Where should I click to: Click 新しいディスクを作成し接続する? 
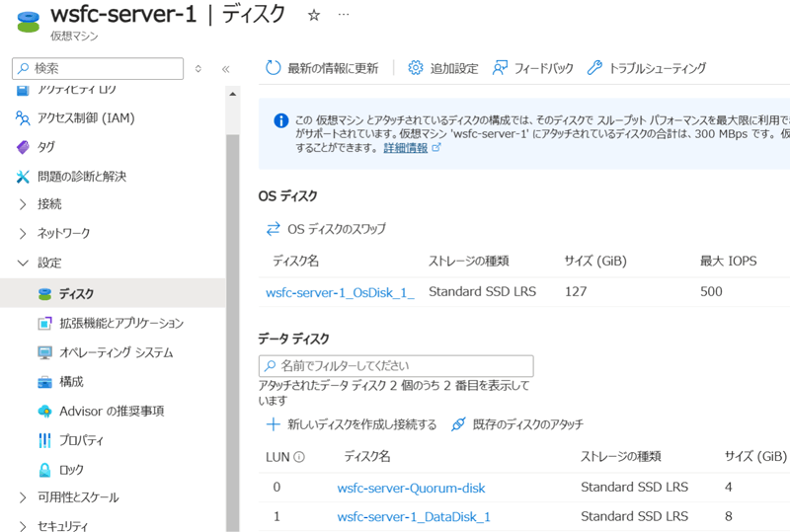coord(352,424)
